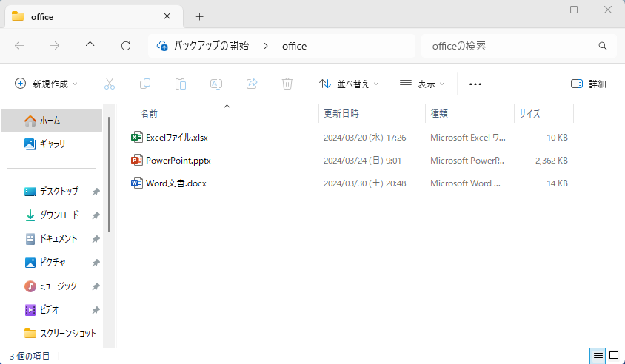This screenshot has width=625, height=364.
Task: Unpin ビデオ via its pin icon
Action: pos(96,310)
